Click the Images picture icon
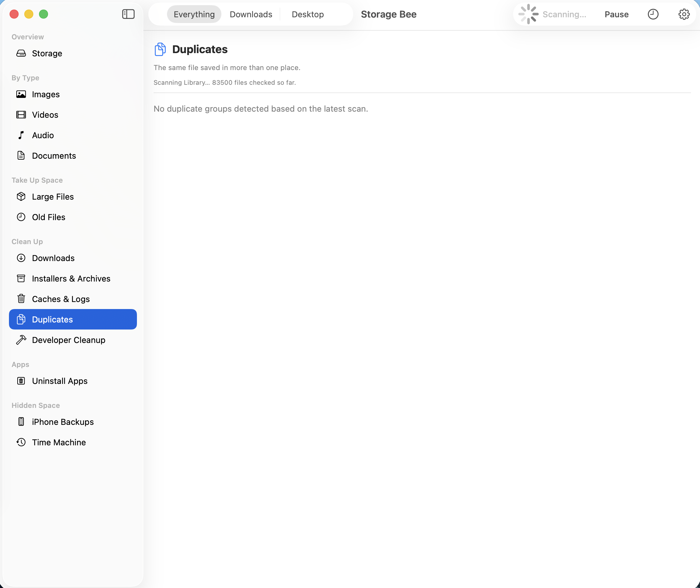This screenshot has height=588, width=700. [x=21, y=94]
